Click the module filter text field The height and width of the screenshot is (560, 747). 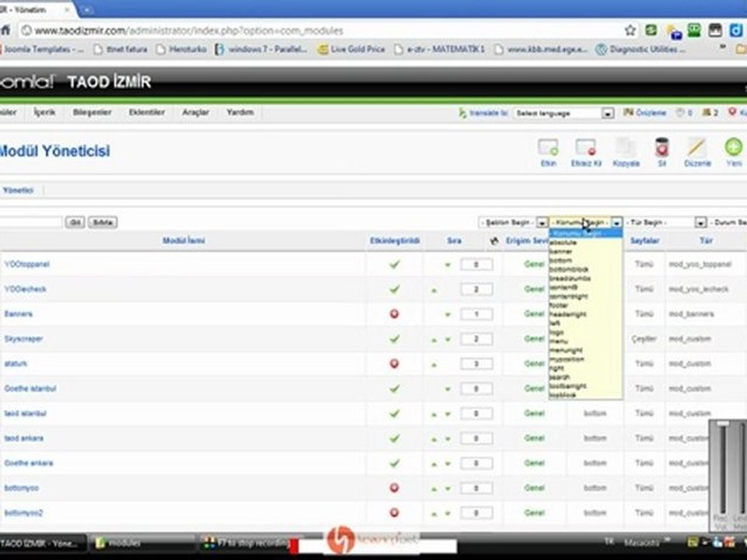click(x=31, y=222)
